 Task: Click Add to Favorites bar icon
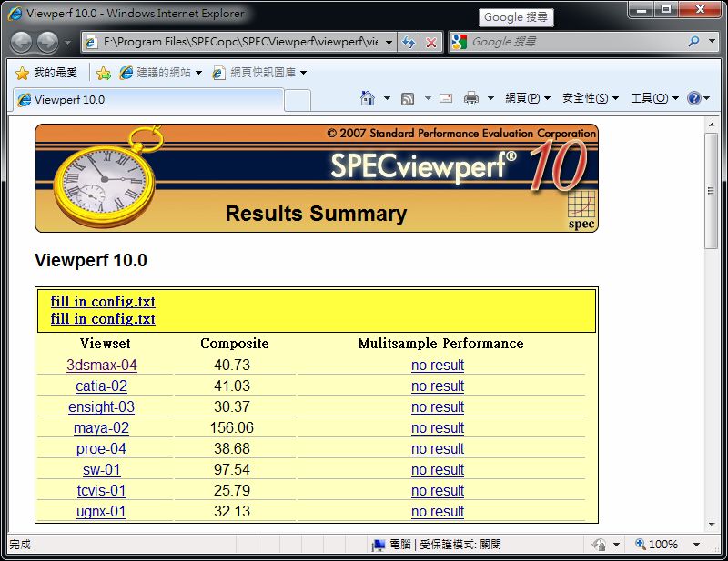pyautogui.click(x=104, y=73)
